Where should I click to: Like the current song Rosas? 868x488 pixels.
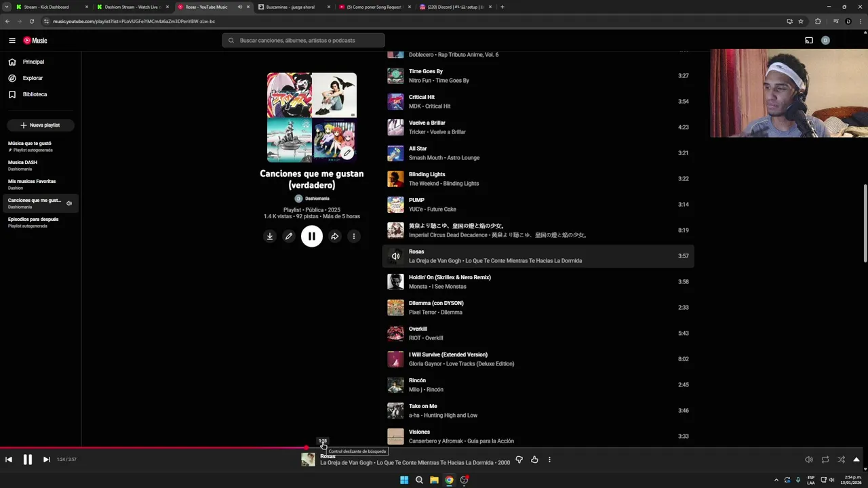click(534, 460)
